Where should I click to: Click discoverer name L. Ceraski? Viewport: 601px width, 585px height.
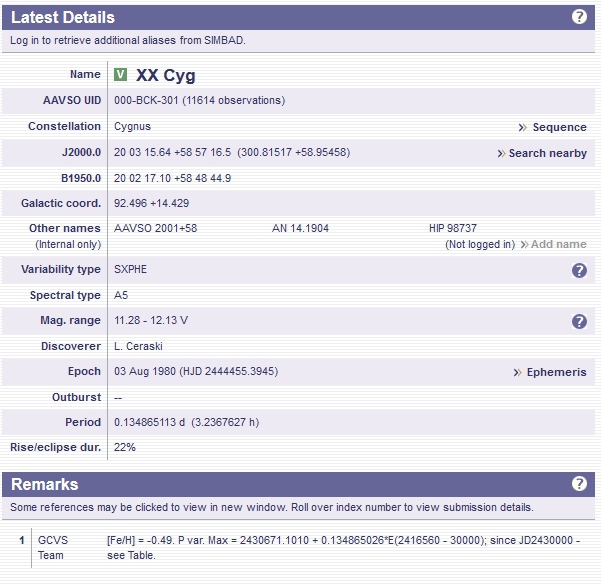tap(138, 346)
